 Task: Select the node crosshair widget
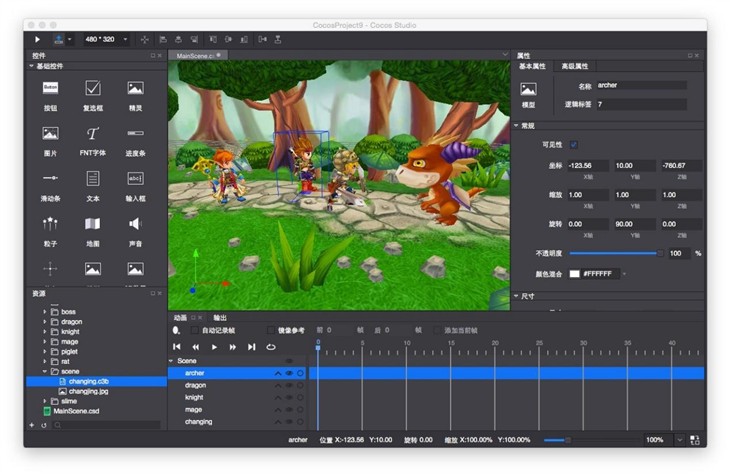point(50,269)
